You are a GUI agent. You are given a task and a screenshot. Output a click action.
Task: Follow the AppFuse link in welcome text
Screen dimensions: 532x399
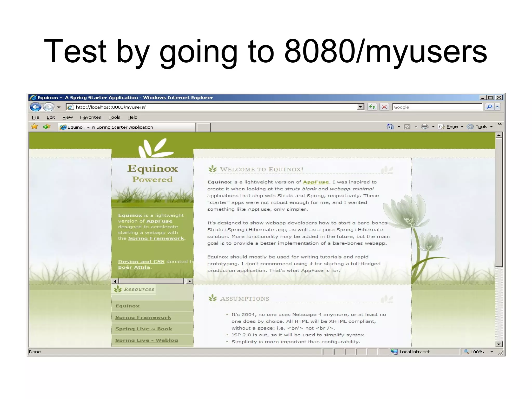point(316,182)
